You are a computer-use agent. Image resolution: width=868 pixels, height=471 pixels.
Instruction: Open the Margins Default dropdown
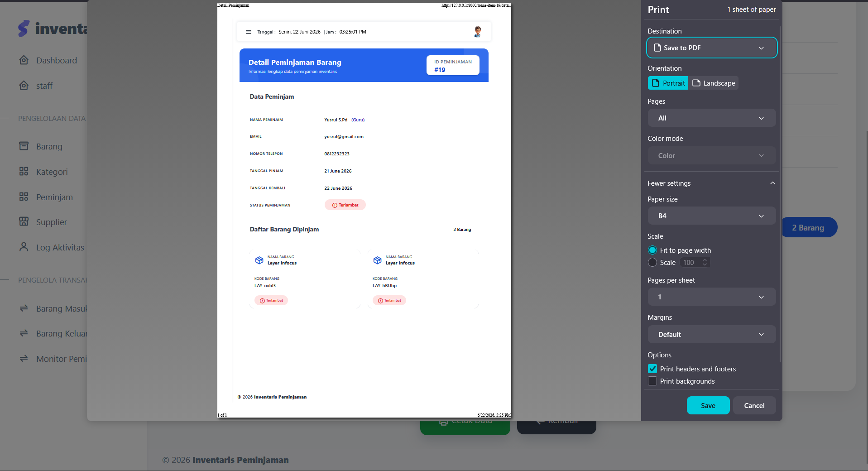click(x=712, y=334)
